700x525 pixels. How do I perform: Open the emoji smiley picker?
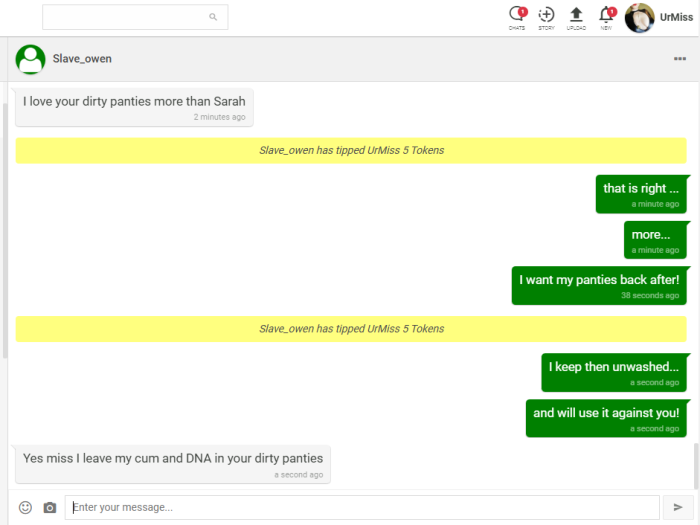26,508
